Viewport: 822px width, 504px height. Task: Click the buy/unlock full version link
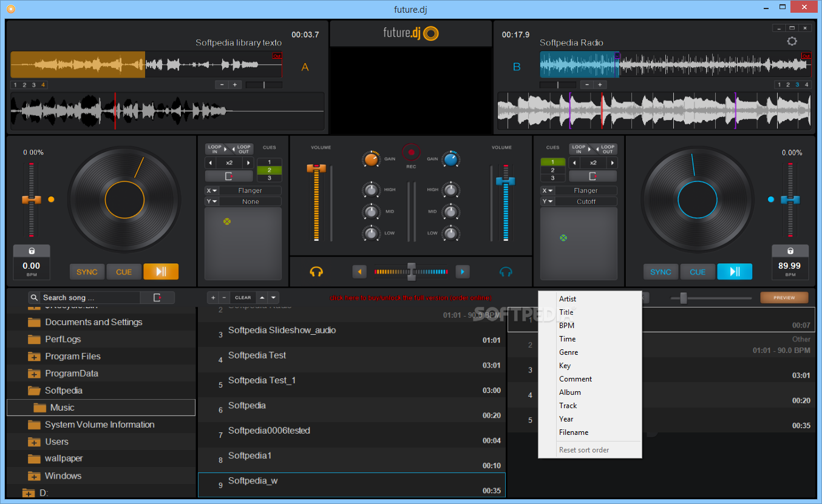pos(410,298)
